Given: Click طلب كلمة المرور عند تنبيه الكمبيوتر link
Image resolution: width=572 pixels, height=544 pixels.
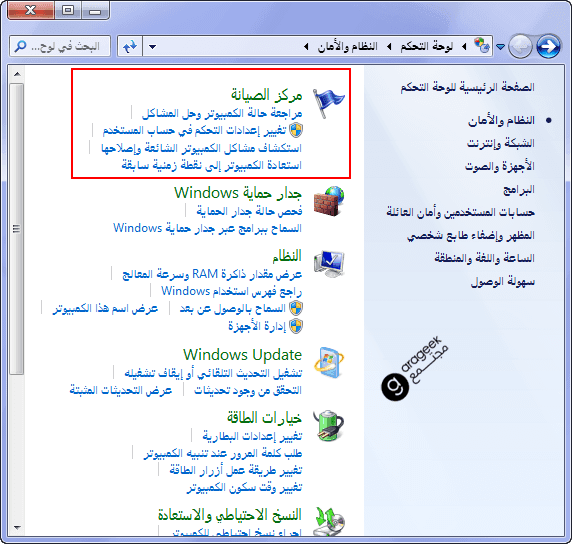Looking at the screenshot, I should pyautogui.click(x=223, y=453).
